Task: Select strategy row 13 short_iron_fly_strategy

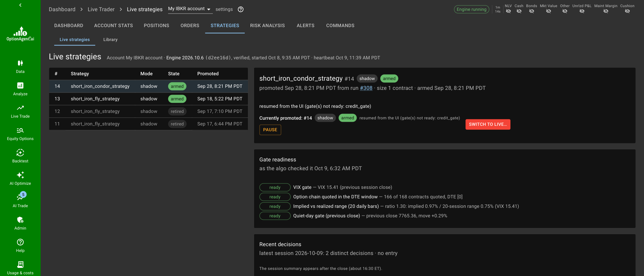Action: [148, 99]
